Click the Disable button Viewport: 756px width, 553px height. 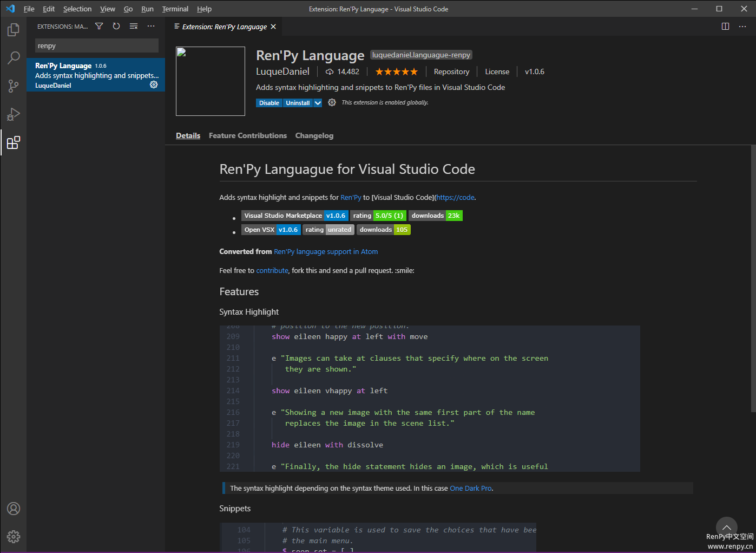[x=269, y=103]
